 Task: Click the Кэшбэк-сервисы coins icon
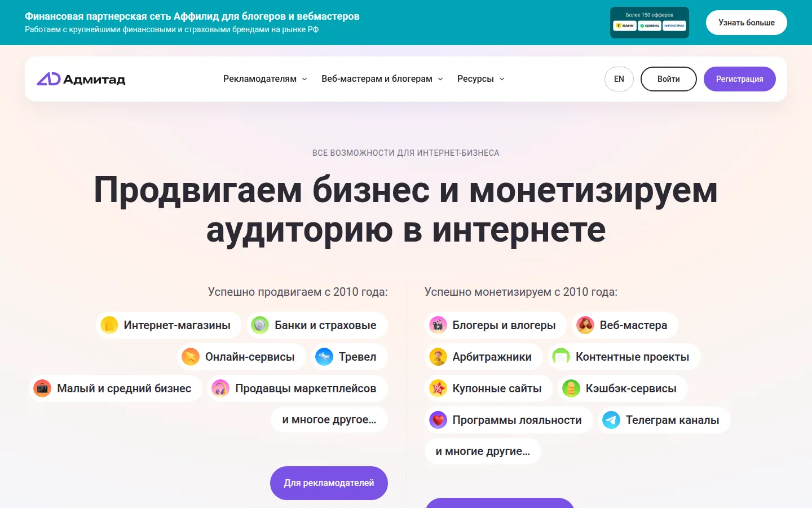[x=571, y=388]
